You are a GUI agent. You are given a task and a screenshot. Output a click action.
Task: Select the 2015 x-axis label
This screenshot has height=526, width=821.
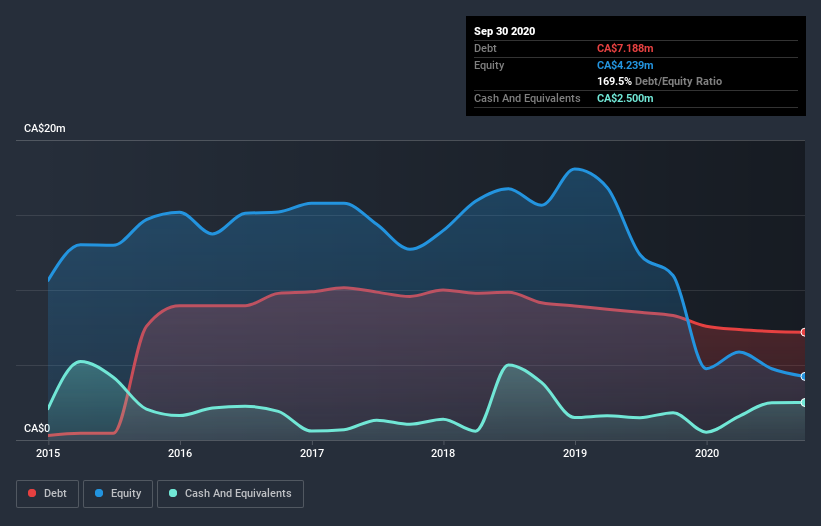point(48,453)
